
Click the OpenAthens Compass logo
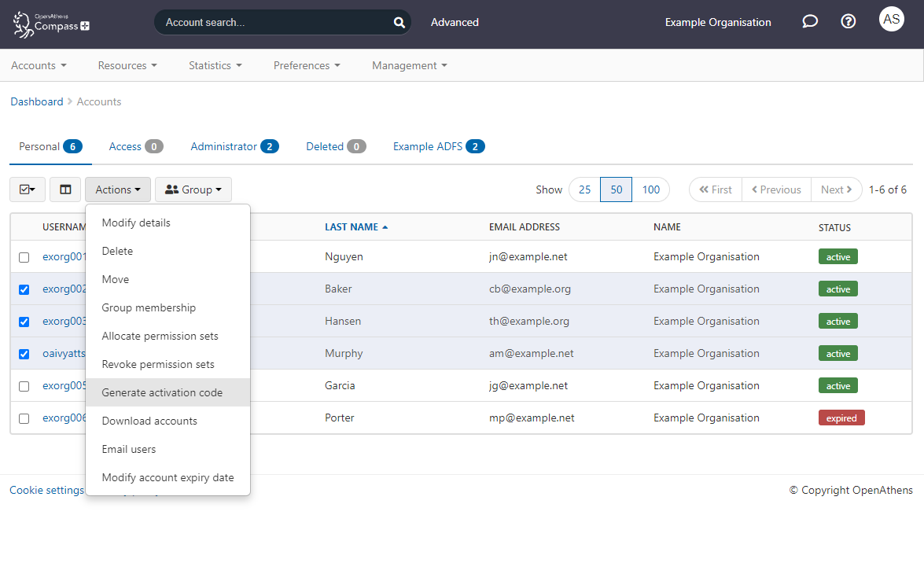tap(50, 24)
